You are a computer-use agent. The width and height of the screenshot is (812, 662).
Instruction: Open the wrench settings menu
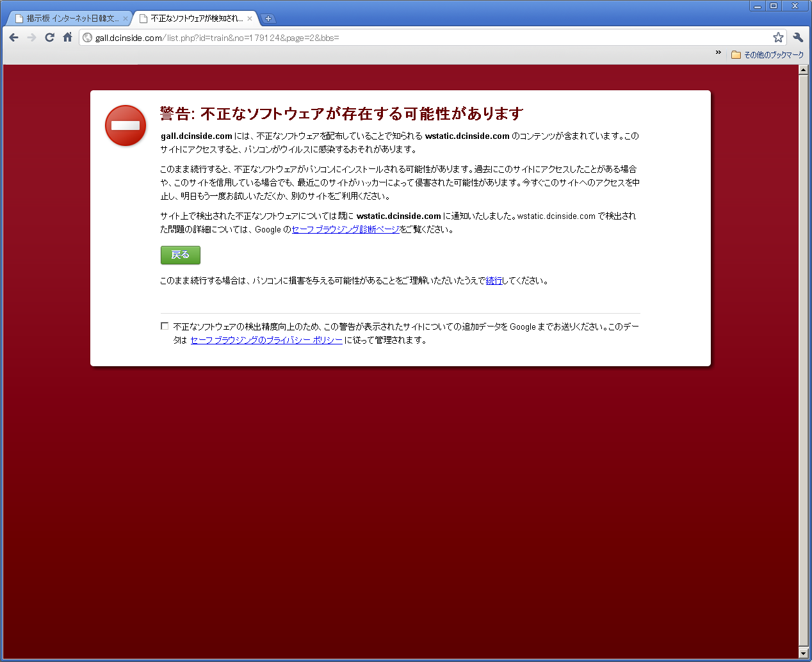[798, 38]
